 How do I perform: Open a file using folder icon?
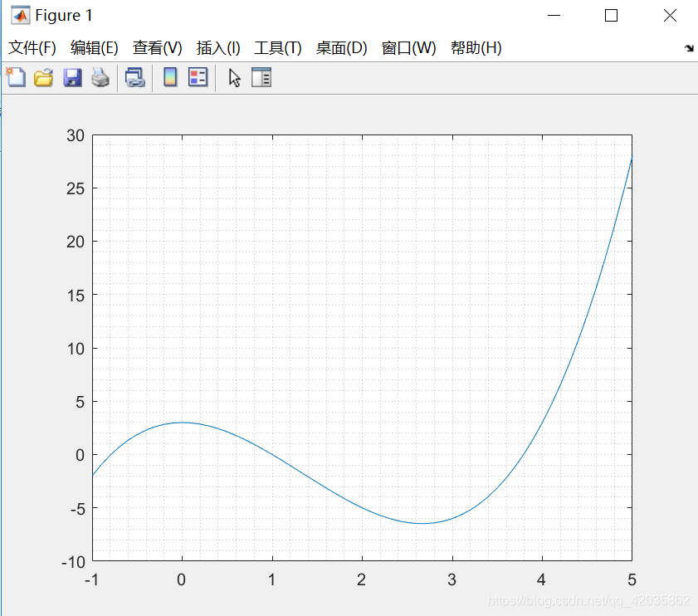click(x=44, y=77)
